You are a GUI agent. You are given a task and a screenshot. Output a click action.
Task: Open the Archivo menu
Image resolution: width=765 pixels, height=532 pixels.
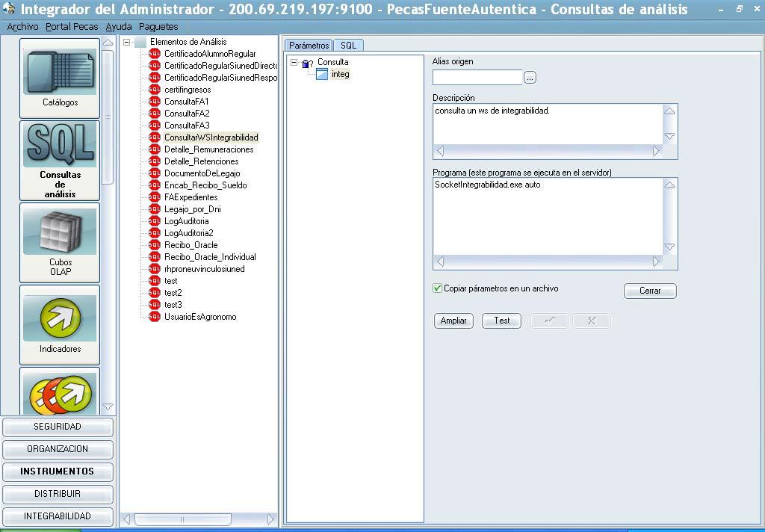click(x=22, y=26)
